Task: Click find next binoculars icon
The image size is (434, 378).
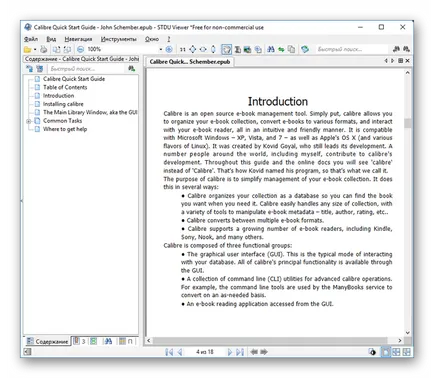Action: click(x=406, y=49)
